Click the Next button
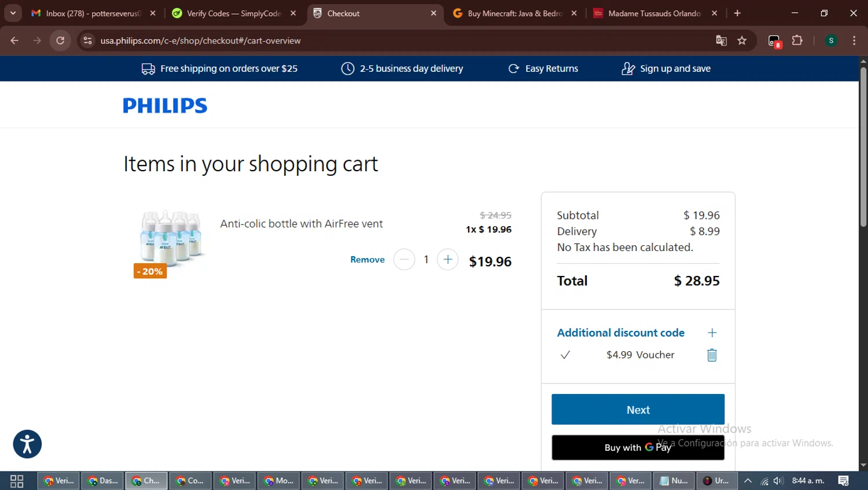 638,410
